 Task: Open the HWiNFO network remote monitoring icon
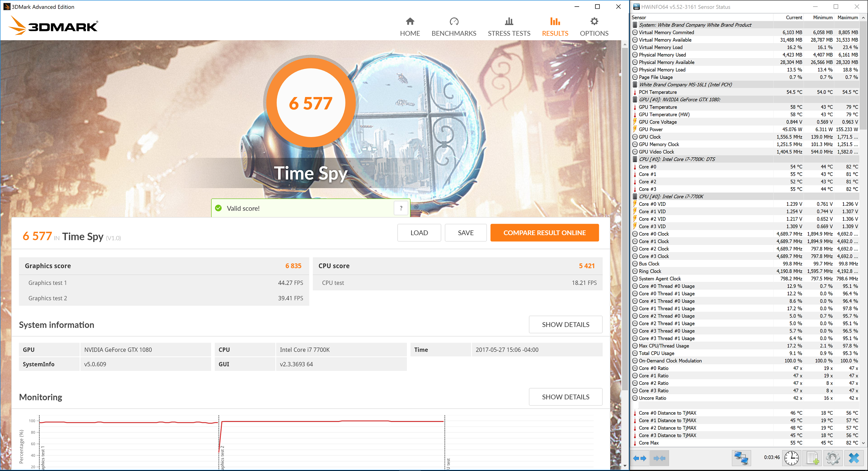741,458
